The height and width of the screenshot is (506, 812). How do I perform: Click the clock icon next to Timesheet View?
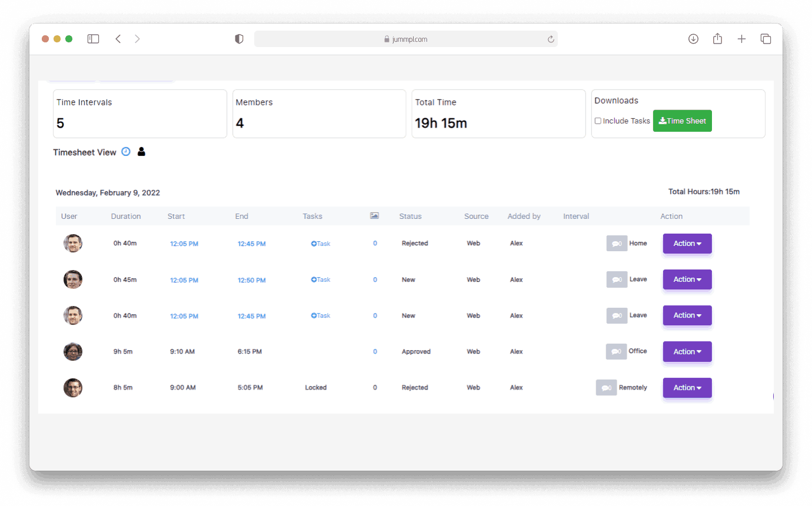(126, 151)
